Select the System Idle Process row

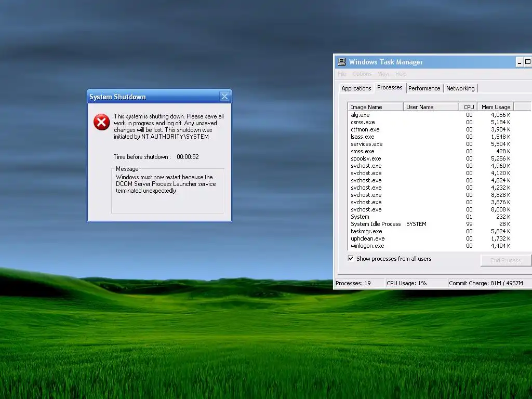[x=431, y=224]
